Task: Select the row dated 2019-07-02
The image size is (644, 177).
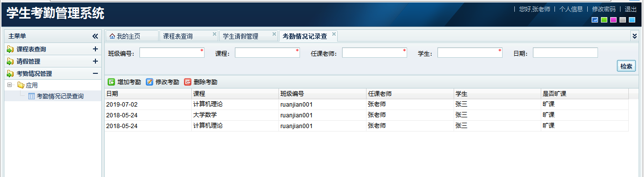Action: coord(367,104)
